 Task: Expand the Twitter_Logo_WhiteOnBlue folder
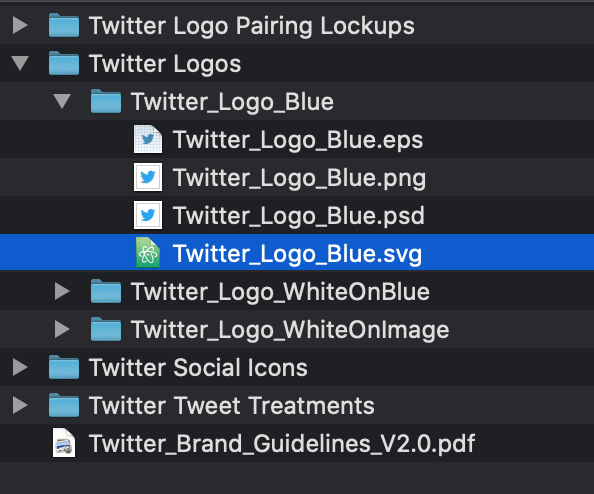[x=62, y=291]
